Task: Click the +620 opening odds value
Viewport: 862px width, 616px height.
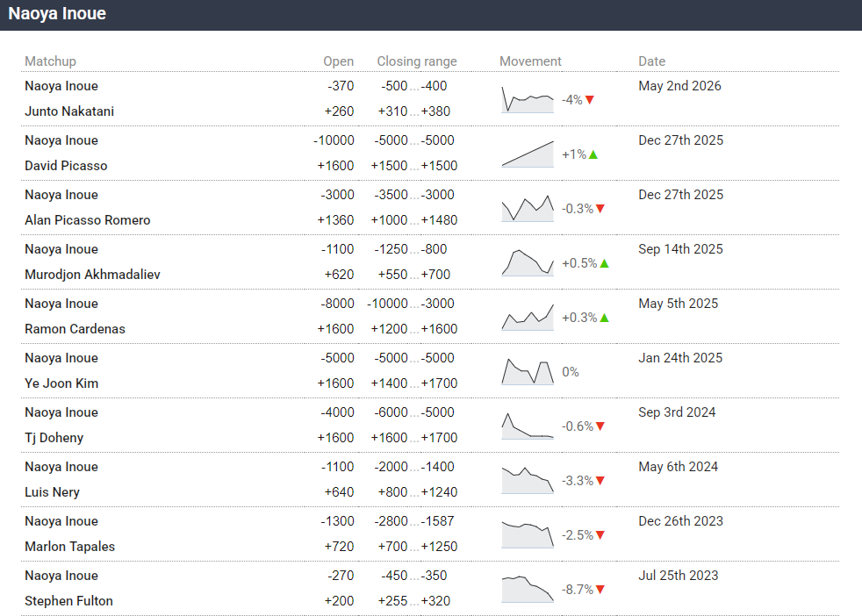Action: [x=339, y=274]
